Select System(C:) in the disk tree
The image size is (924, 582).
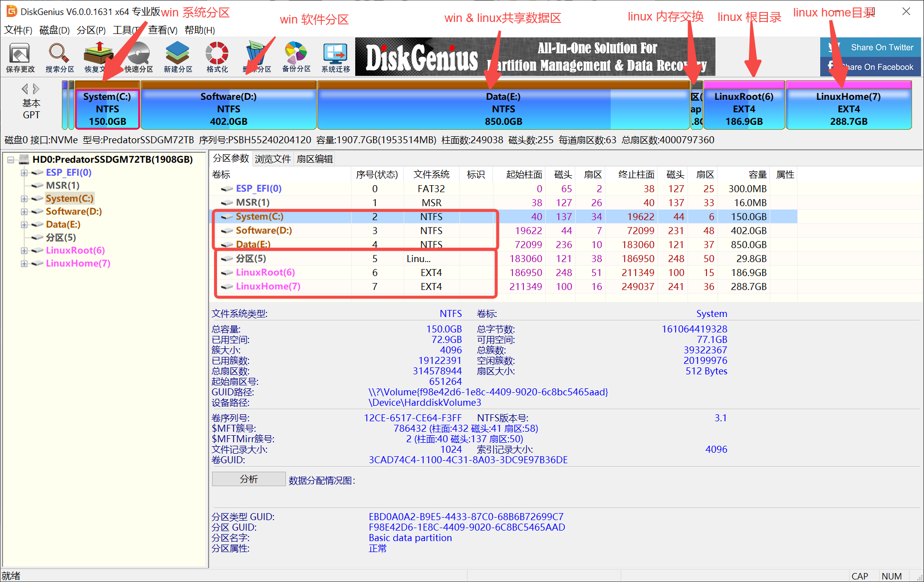click(69, 198)
